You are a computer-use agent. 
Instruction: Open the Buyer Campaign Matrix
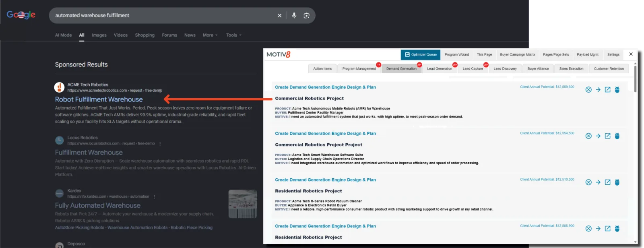point(518,54)
